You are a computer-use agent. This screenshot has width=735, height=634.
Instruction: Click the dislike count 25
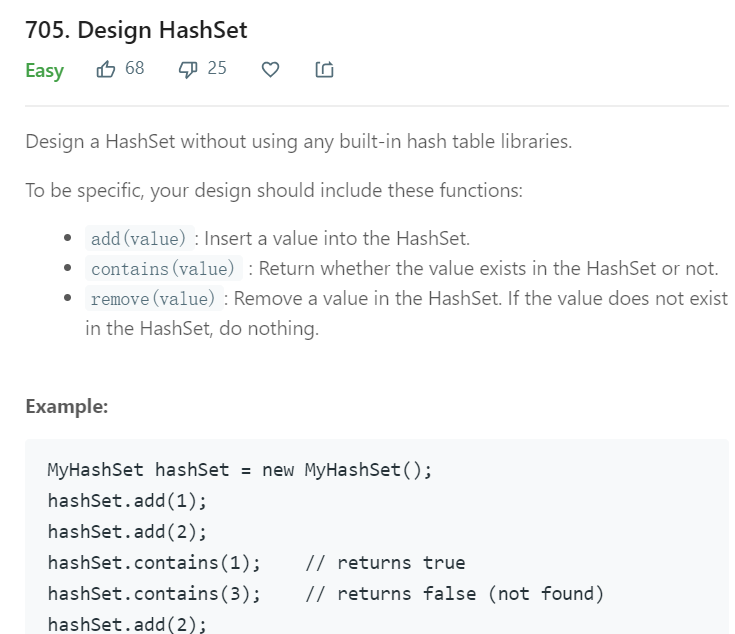(217, 68)
